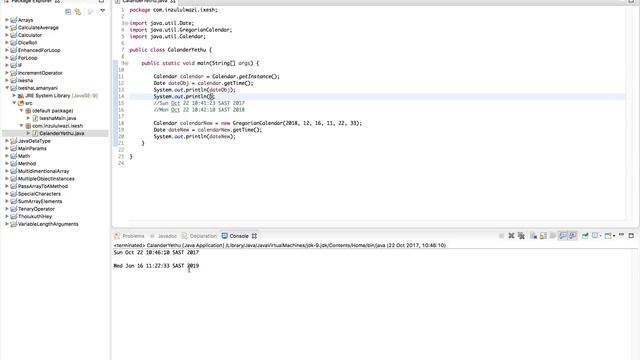Expand the Calculator project
The width and height of the screenshot is (640, 360).
tap(7, 35)
